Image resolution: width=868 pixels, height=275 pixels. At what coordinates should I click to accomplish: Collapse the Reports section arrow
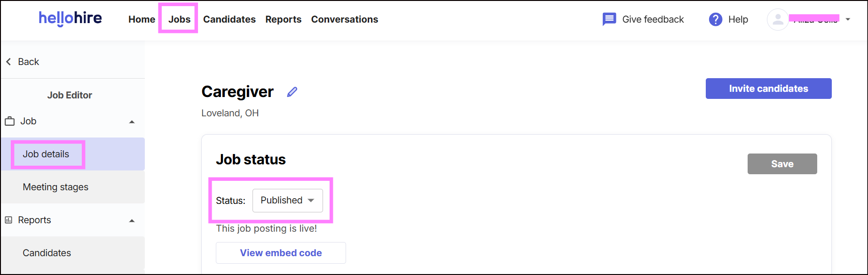click(x=132, y=221)
